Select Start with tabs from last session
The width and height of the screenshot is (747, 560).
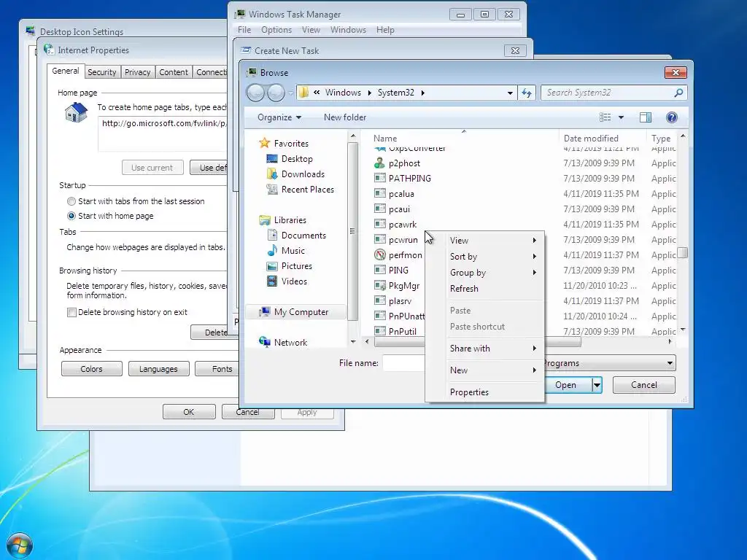pos(71,201)
